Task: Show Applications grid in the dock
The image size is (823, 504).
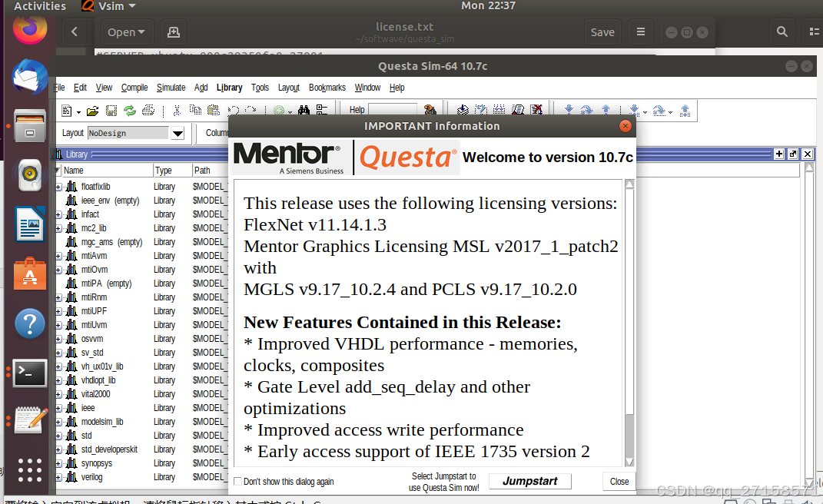Action: click(29, 470)
